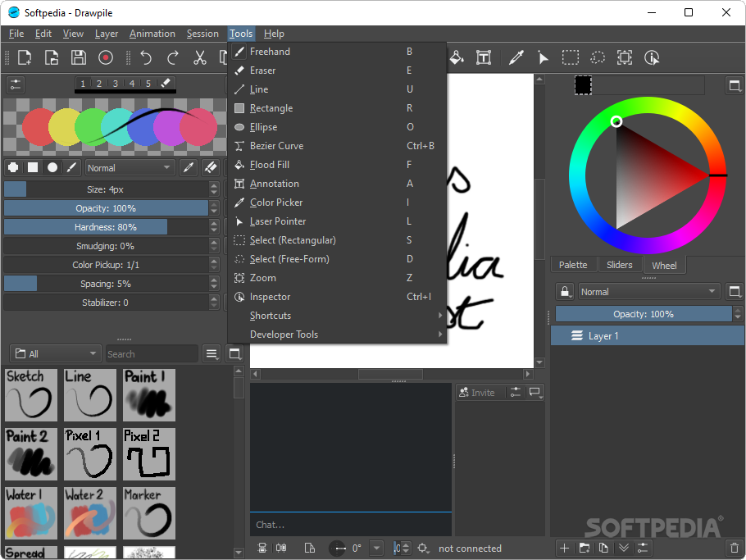Open the brush settings sliders icon
The image size is (746, 560).
(16, 84)
